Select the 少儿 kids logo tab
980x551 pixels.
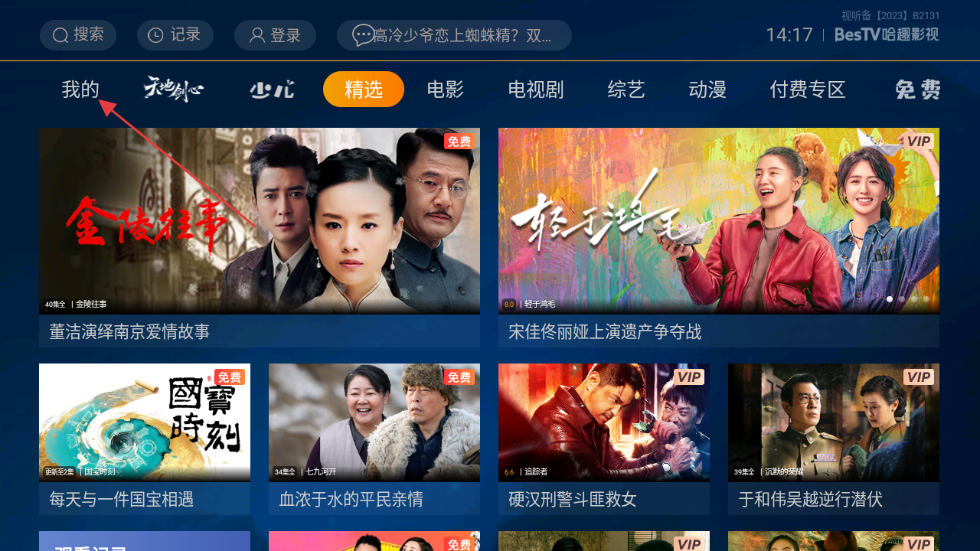(x=272, y=90)
